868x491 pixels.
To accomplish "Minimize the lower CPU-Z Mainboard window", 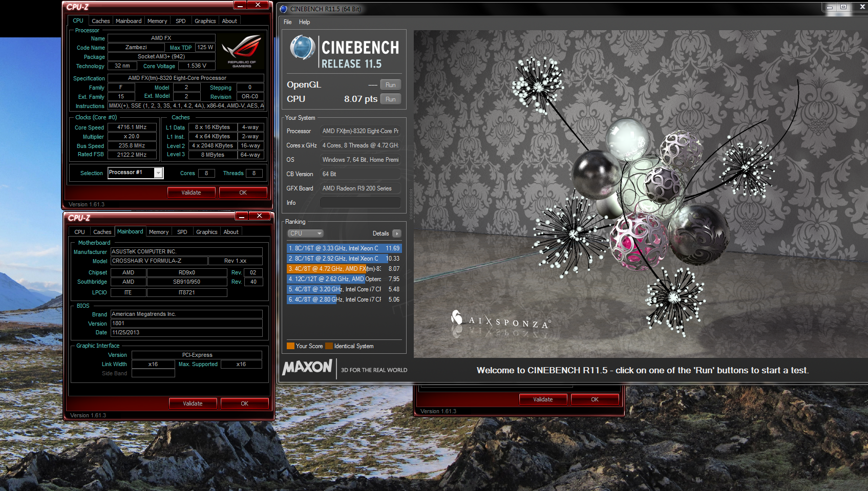I will [x=241, y=216].
